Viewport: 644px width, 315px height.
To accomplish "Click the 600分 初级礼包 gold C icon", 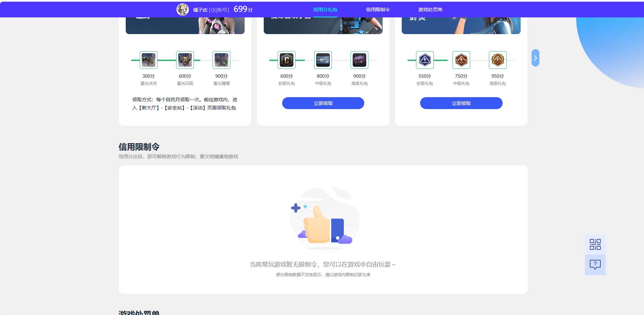I will [287, 60].
